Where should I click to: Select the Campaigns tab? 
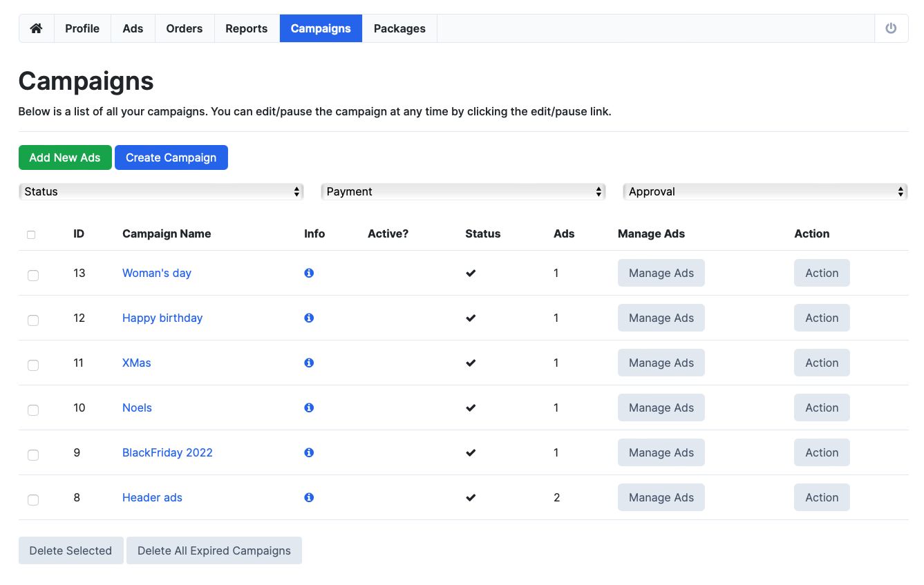point(321,28)
